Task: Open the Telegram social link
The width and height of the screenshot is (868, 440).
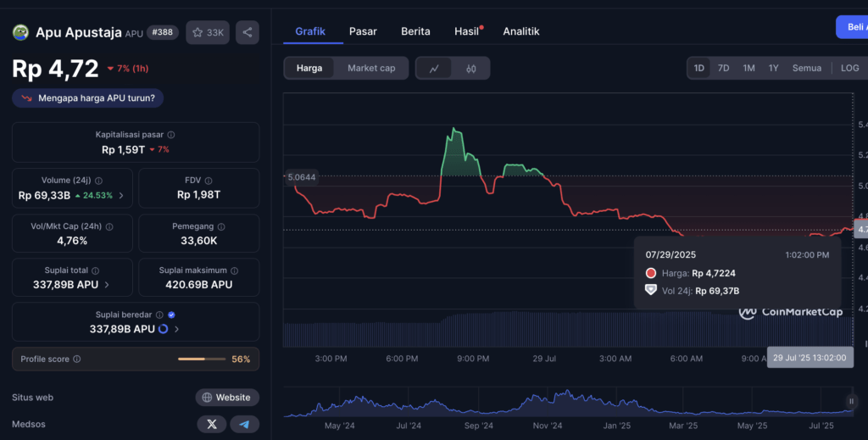Action: click(x=244, y=424)
